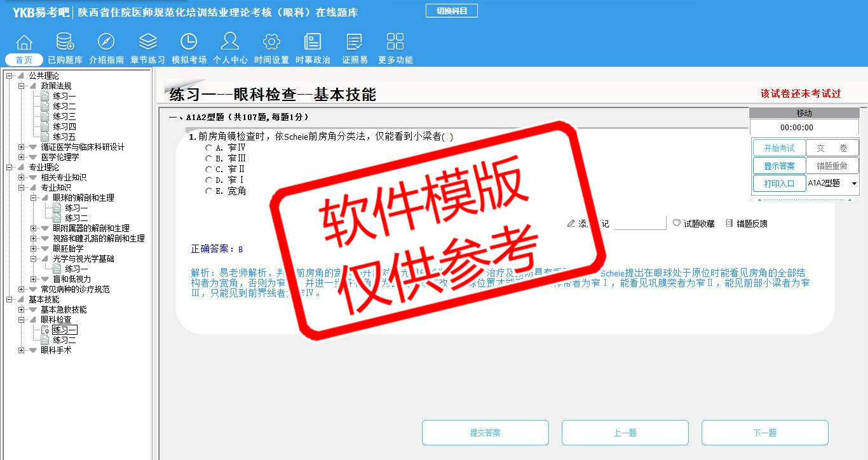Click the note input field
Screen dimensions: 868x460
(x=639, y=224)
